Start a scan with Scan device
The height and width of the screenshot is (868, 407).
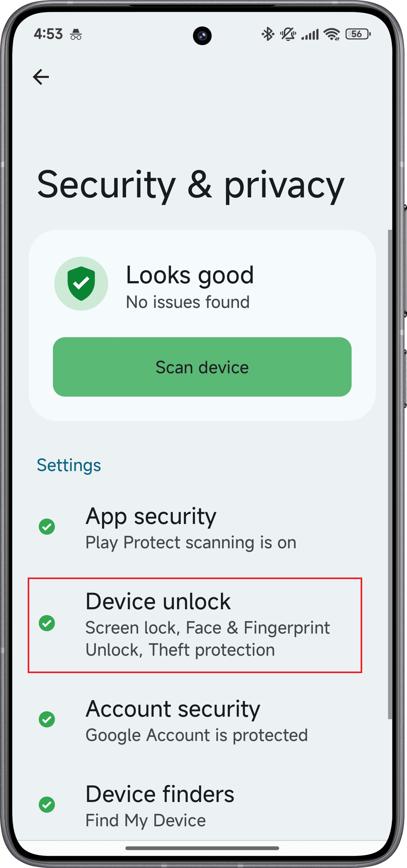pyautogui.click(x=202, y=367)
